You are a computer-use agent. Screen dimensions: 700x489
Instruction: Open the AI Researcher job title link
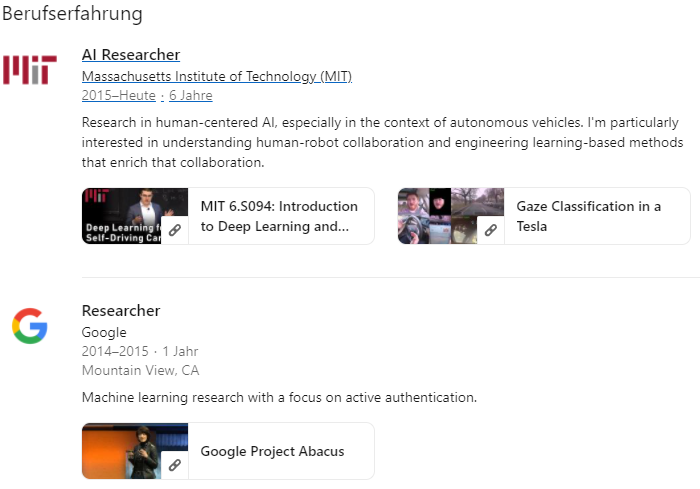(131, 55)
